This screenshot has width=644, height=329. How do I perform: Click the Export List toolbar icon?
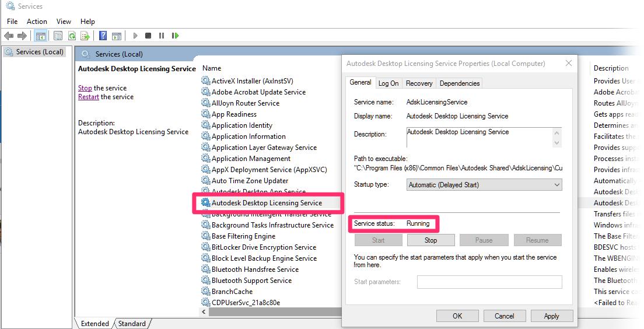click(85, 36)
